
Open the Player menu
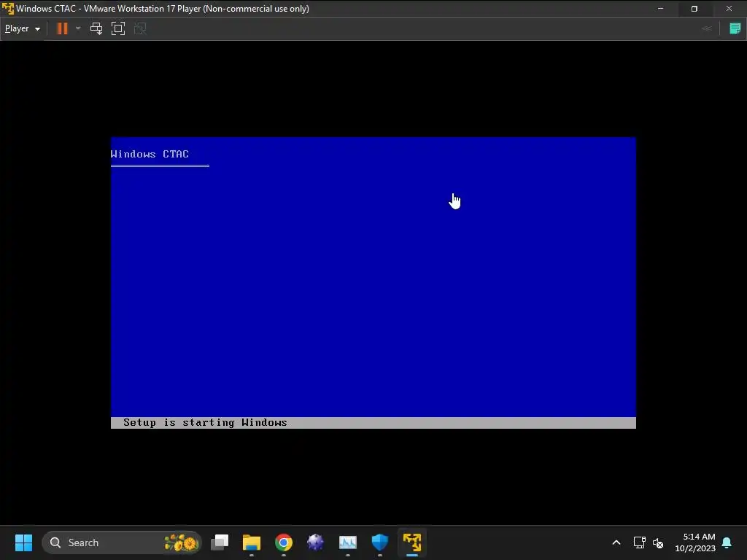coord(23,28)
